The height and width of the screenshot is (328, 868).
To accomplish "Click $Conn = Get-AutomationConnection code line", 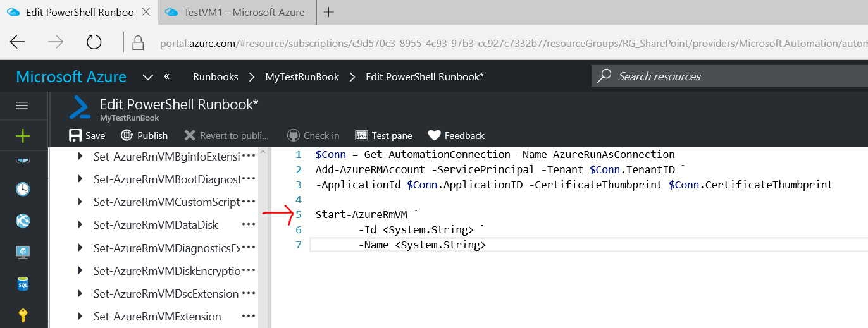I will 495,154.
